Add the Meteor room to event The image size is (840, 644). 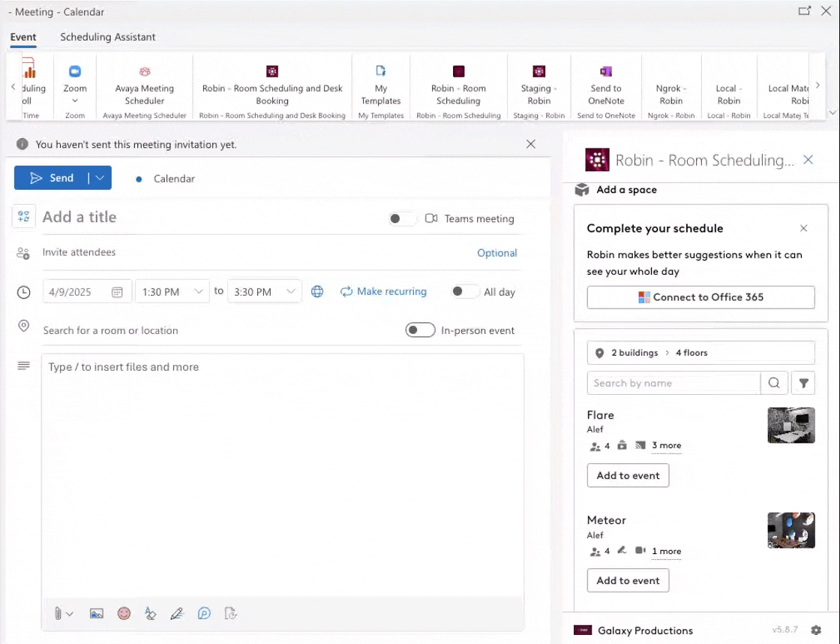[628, 580]
